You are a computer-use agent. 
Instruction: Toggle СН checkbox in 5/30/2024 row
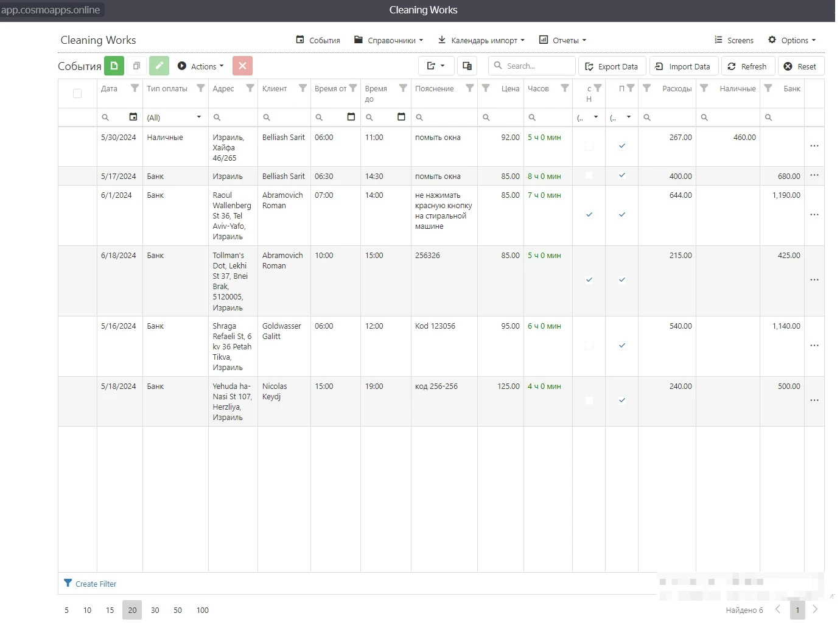click(589, 146)
